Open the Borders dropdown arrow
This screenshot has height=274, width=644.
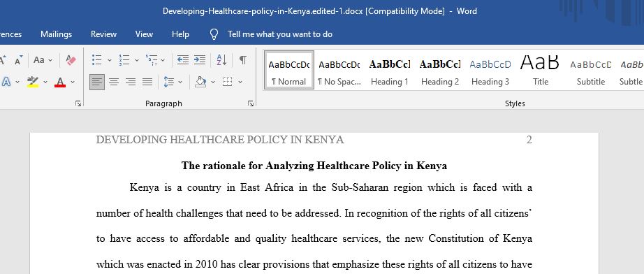click(240, 82)
